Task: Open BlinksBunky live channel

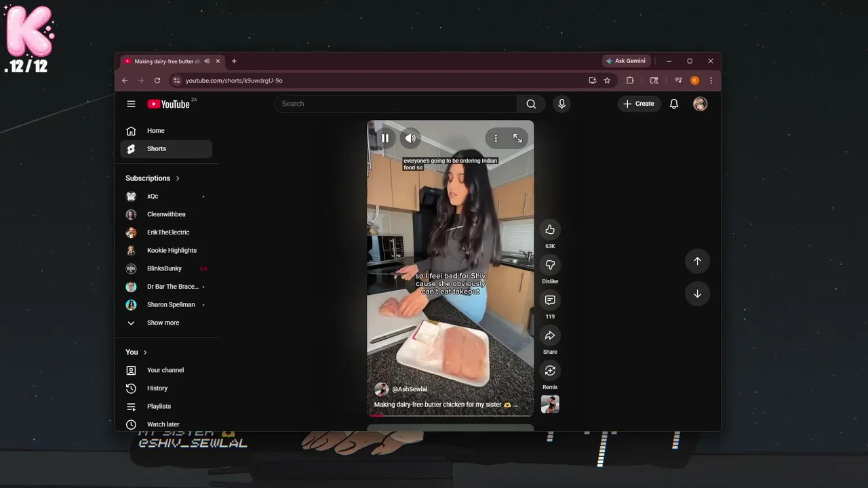Action: [166, 268]
